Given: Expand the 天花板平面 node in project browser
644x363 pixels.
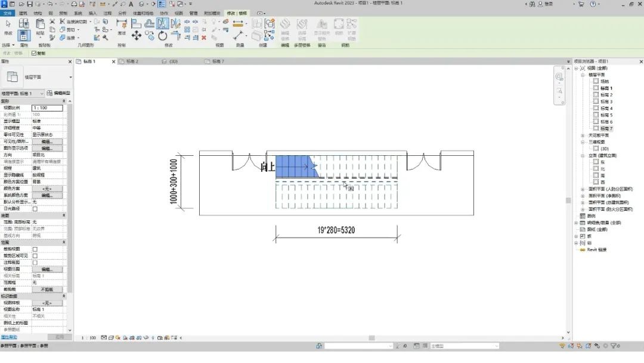Looking at the screenshot, I should (583, 136).
